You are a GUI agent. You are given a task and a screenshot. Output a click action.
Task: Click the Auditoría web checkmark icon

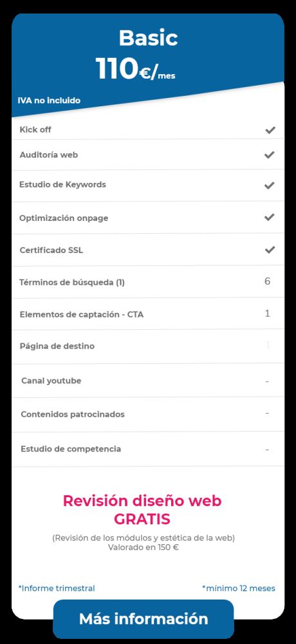270,155
